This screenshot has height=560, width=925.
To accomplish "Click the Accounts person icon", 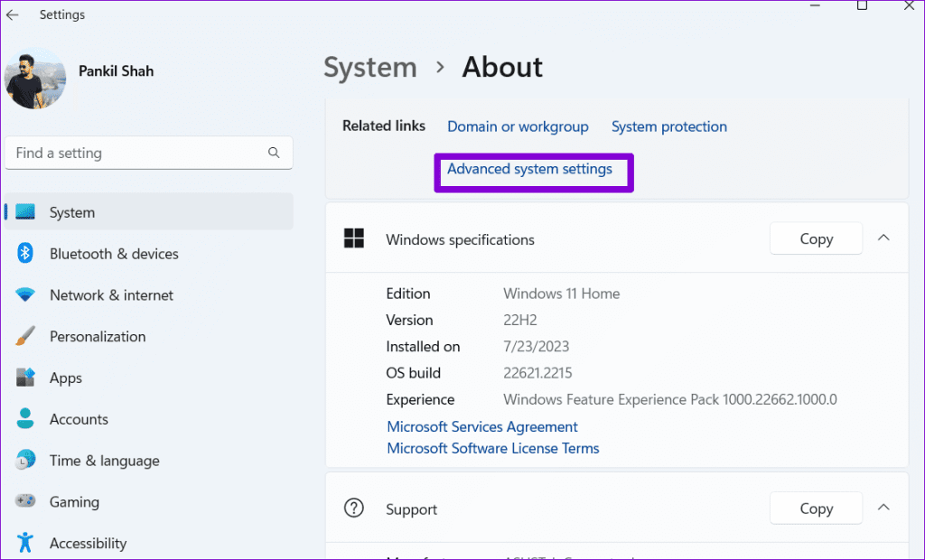I will [x=25, y=419].
